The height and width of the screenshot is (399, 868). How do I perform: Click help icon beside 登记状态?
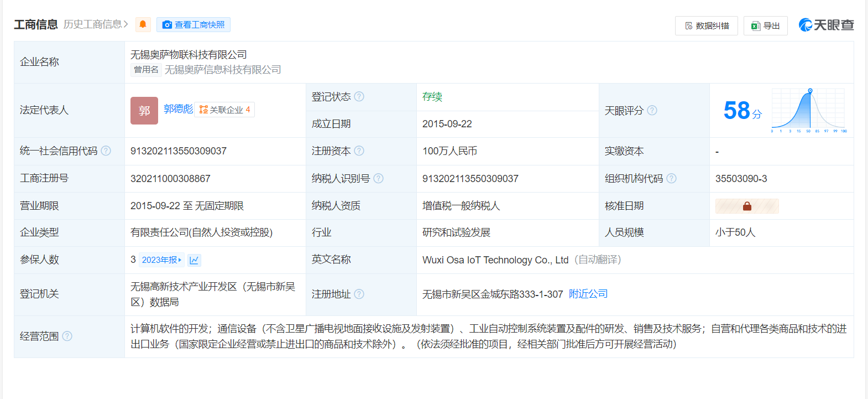tap(359, 96)
